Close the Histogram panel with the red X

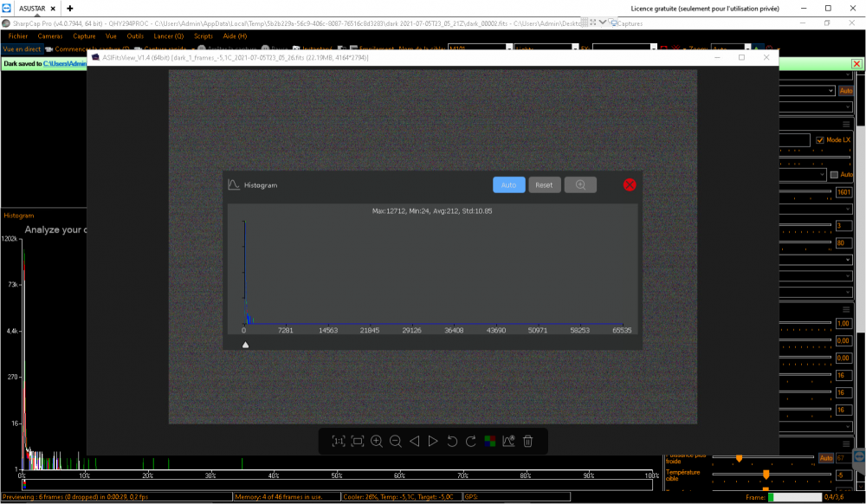[630, 185]
